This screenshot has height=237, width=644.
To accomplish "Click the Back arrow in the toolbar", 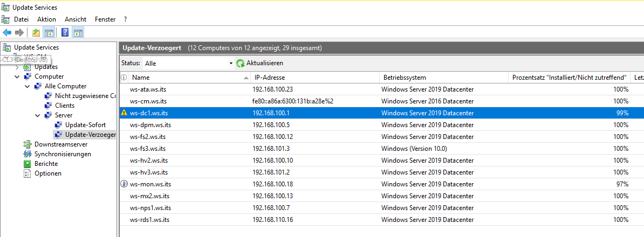I will pyautogui.click(x=7, y=33).
